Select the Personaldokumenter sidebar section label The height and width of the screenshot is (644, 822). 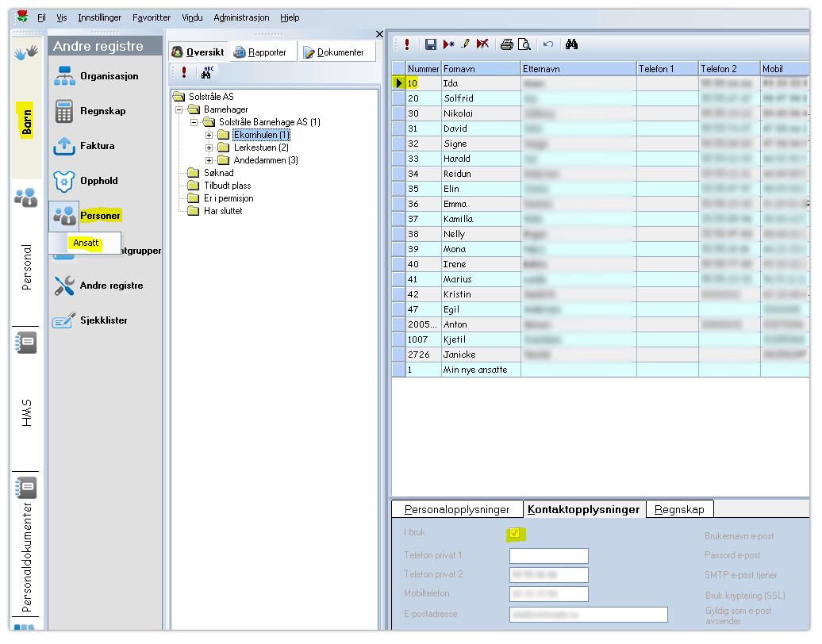coord(26,558)
